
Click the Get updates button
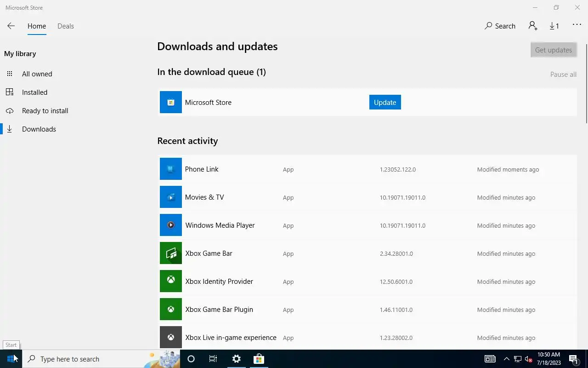click(x=554, y=50)
